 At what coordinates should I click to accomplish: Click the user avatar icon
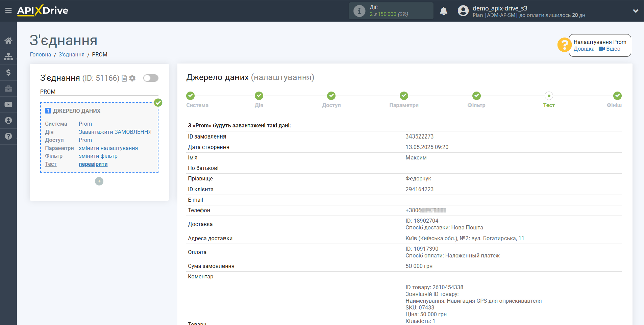tap(463, 11)
